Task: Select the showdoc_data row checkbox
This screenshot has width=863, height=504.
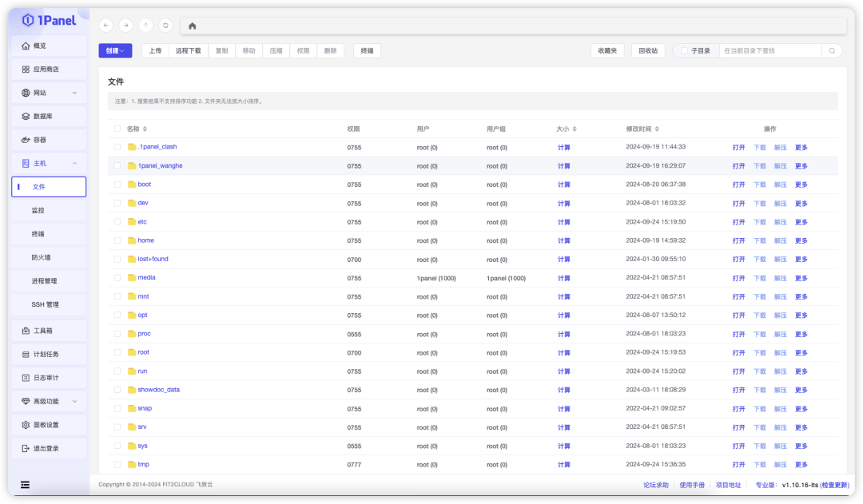Action: [x=117, y=390]
